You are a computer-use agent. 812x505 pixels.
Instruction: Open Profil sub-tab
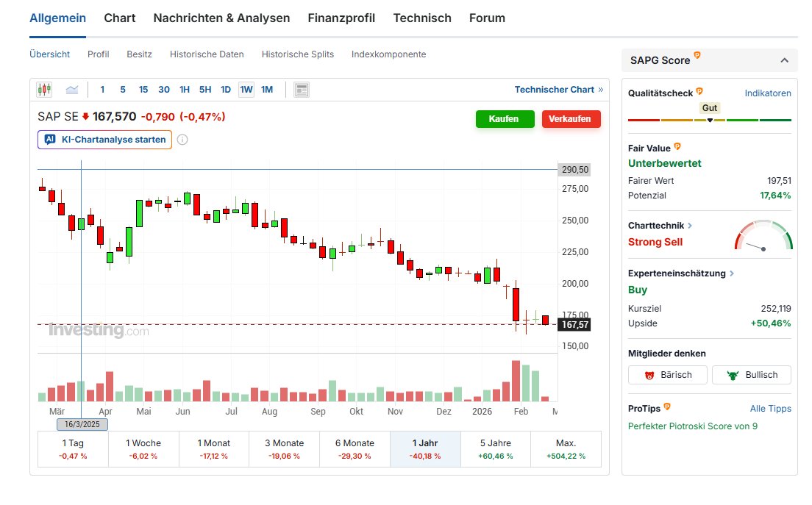[x=99, y=54]
